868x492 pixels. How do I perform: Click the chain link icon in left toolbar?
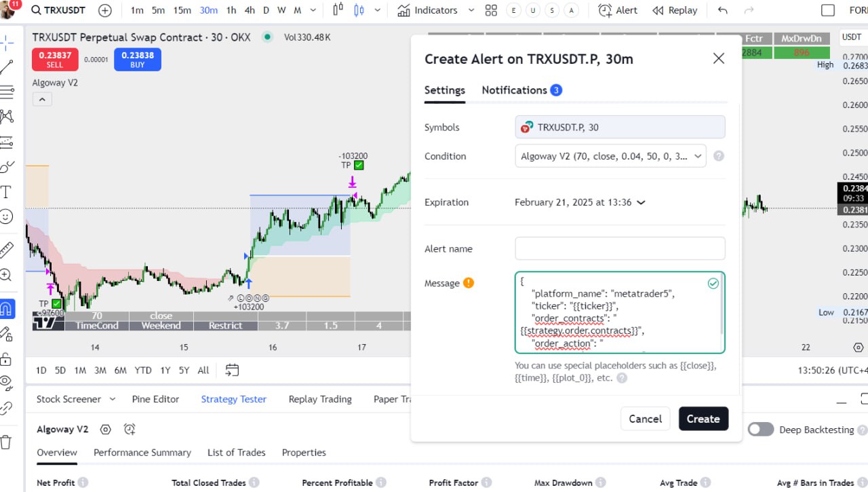[x=7, y=408]
